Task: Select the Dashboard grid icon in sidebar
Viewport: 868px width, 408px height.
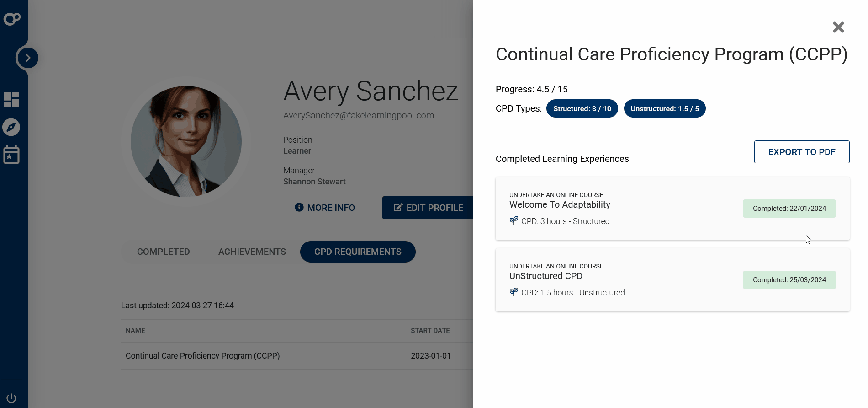Action: point(11,100)
